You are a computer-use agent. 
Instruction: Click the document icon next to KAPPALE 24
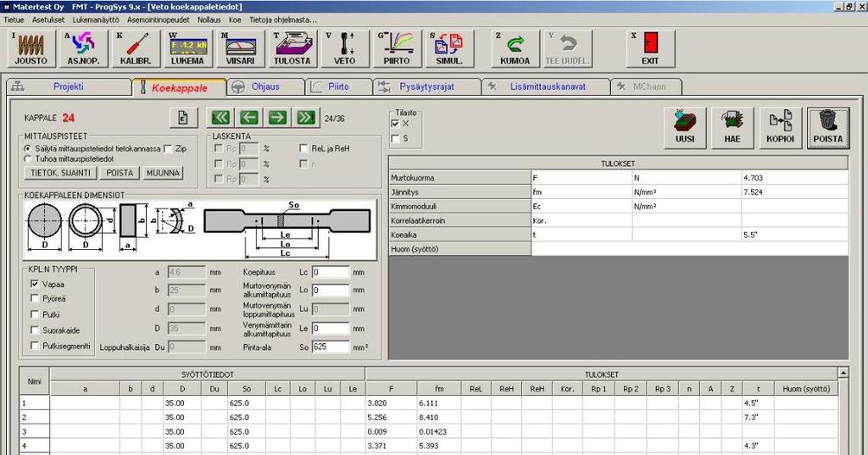click(183, 117)
